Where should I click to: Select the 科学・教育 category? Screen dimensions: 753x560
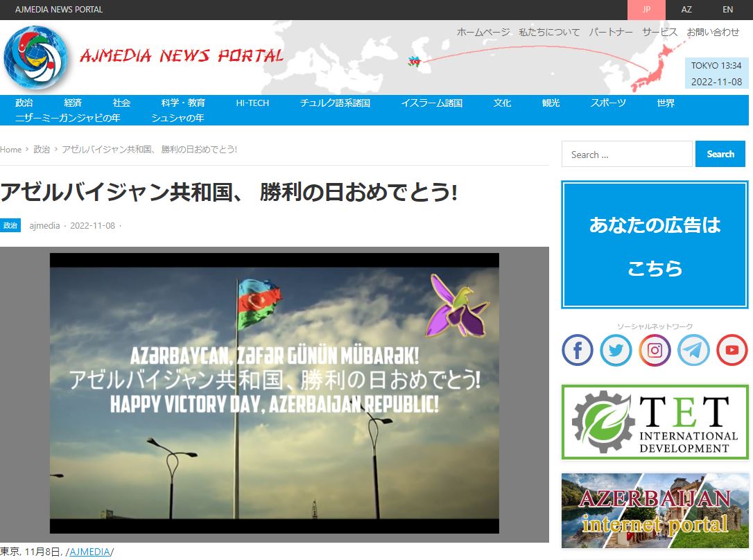coord(183,103)
